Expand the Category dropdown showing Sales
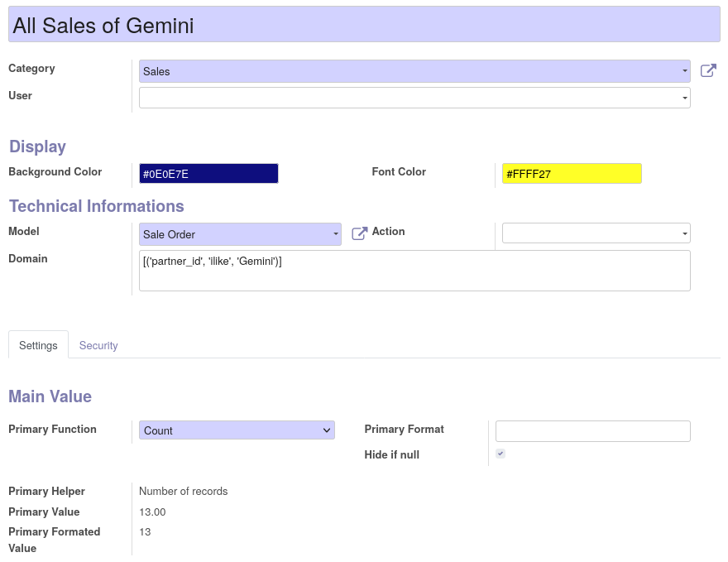Screen dimensions: 728x562 click(414, 71)
